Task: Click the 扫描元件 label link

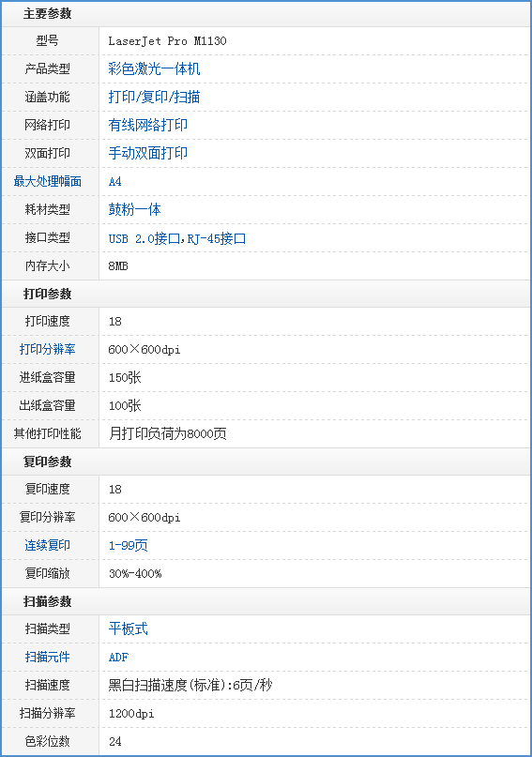Action: click(x=47, y=657)
